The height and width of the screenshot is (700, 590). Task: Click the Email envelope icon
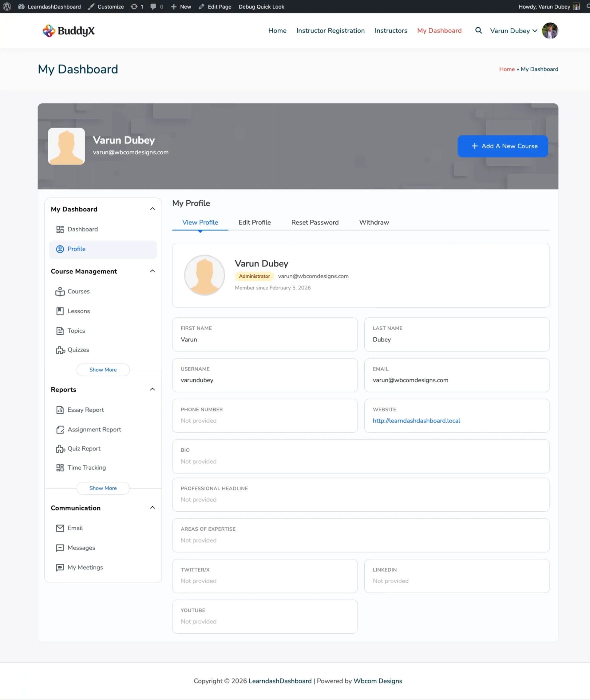pyautogui.click(x=60, y=528)
